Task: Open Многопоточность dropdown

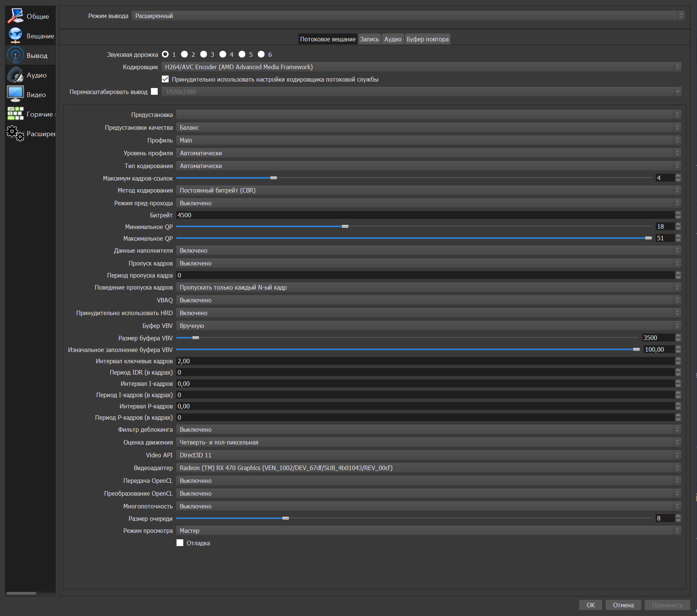Action: [428, 506]
